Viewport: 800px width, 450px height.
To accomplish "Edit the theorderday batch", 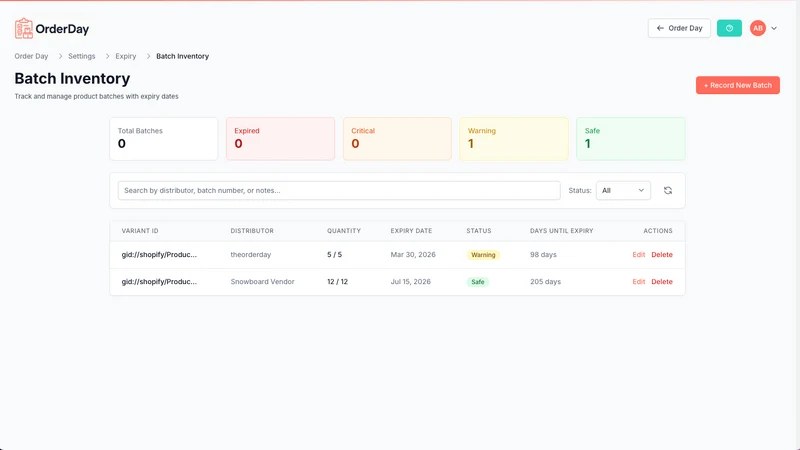I will (x=639, y=255).
